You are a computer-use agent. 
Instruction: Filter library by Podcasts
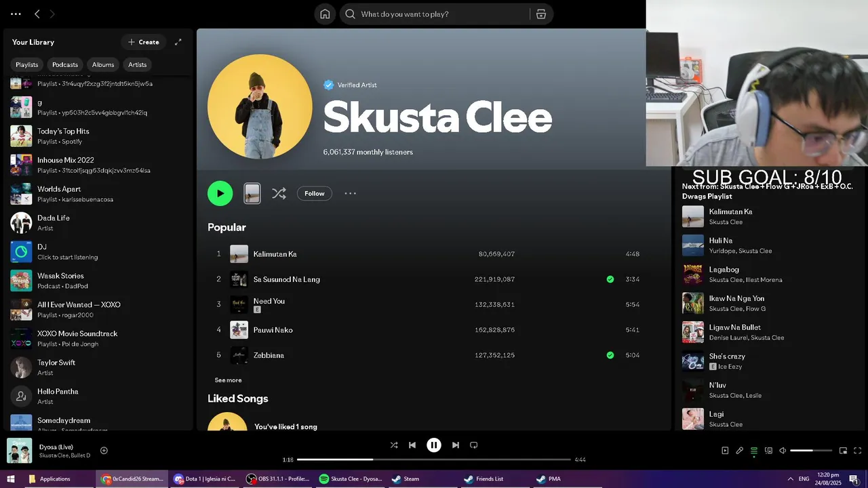65,64
